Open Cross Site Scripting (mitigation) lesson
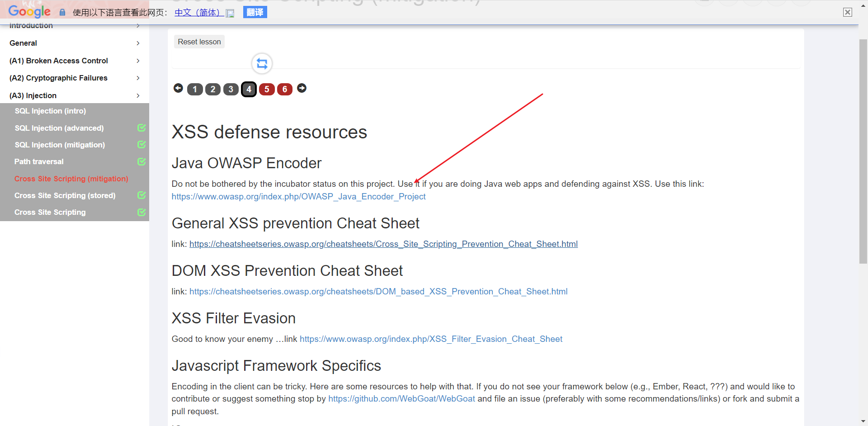 [x=71, y=179]
